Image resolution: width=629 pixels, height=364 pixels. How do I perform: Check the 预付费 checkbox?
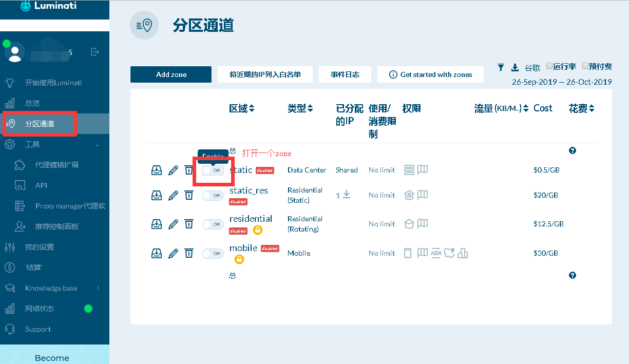click(x=585, y=66)
